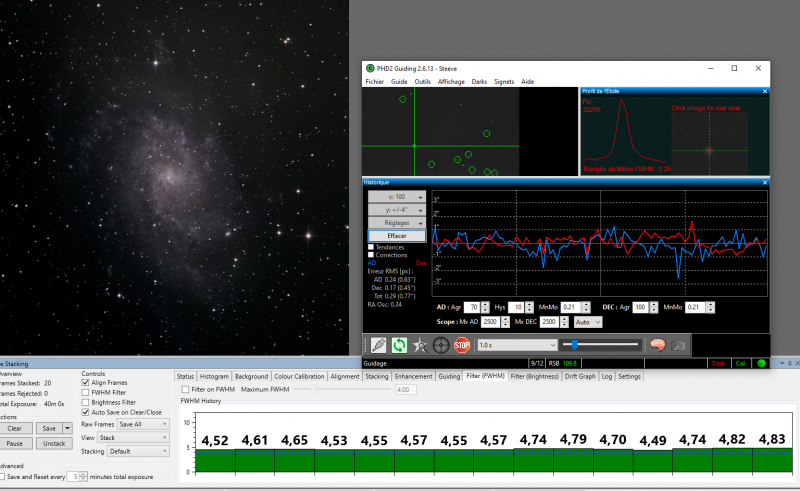Open the Auto Dec mode dropdown
The image size is (800, 491).
click(x=588, y=322)
